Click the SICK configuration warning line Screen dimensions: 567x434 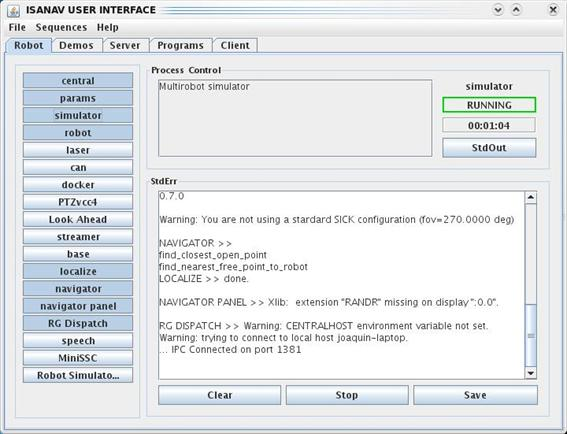(x=337, y=220)
